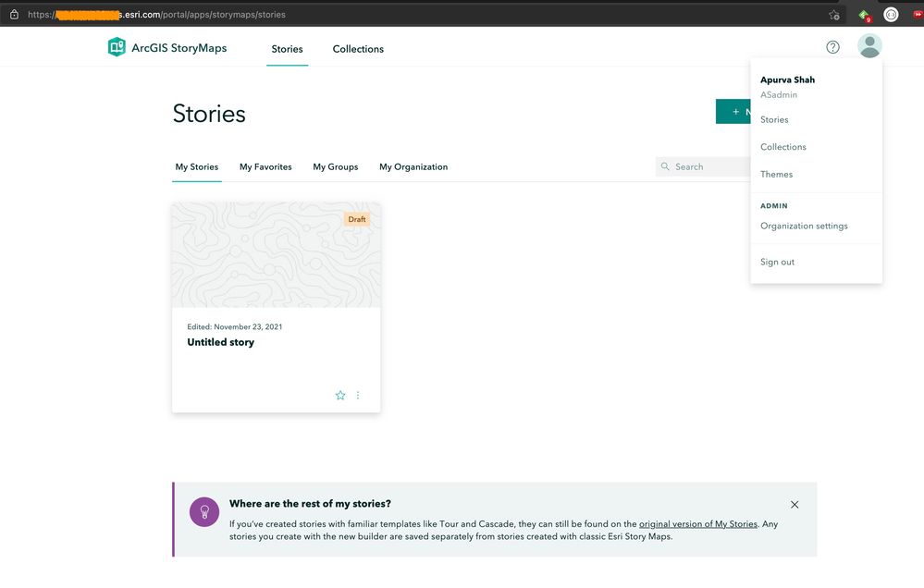The width and height of the screenshot is (924, 588).
Task: Open the Untitled story draft thumbnail
Action: point(276,255)
